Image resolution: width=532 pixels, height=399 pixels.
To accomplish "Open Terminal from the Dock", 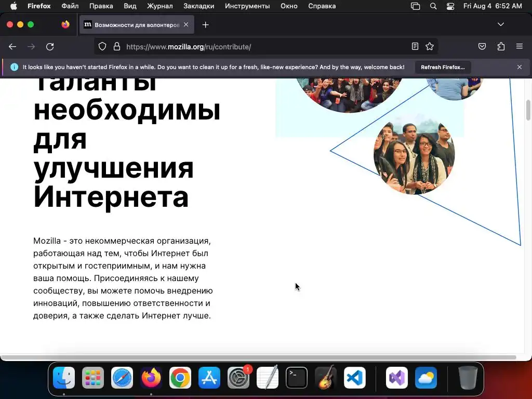I will tap(297, 378).
